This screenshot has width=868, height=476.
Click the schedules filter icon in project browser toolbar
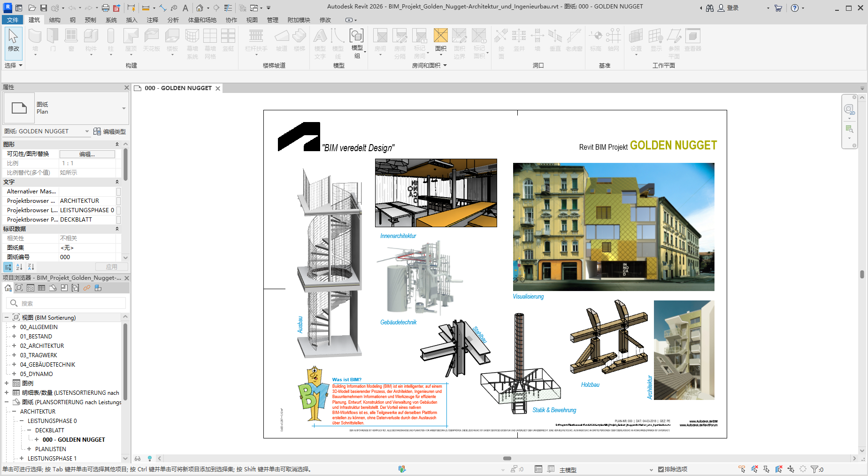pos(42,288)
